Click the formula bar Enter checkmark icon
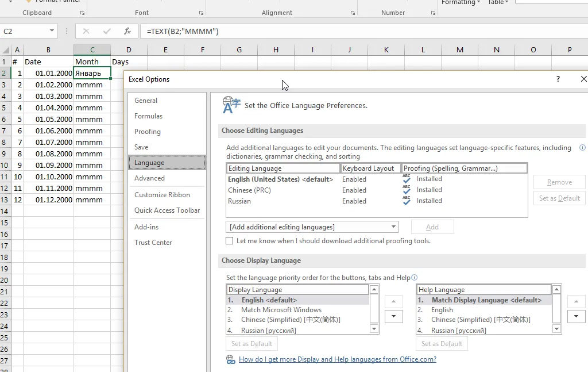The image size is (588, 372). click(x=107, y=31)
